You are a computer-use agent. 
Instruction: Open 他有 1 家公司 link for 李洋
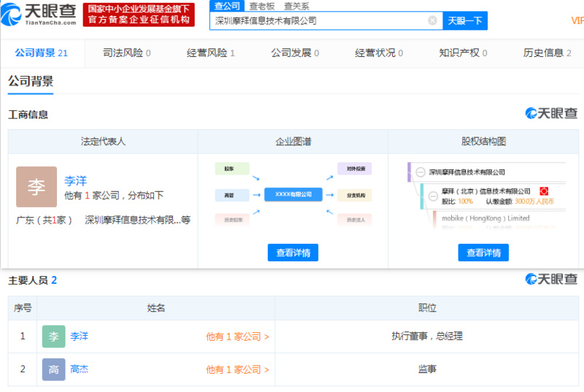(238, 337)
